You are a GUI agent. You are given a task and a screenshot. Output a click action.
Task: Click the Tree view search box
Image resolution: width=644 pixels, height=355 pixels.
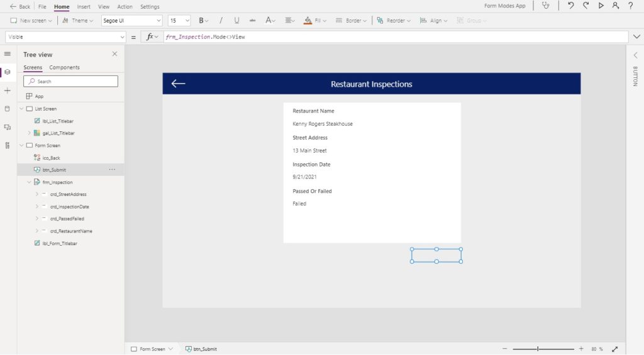[70, 81]
